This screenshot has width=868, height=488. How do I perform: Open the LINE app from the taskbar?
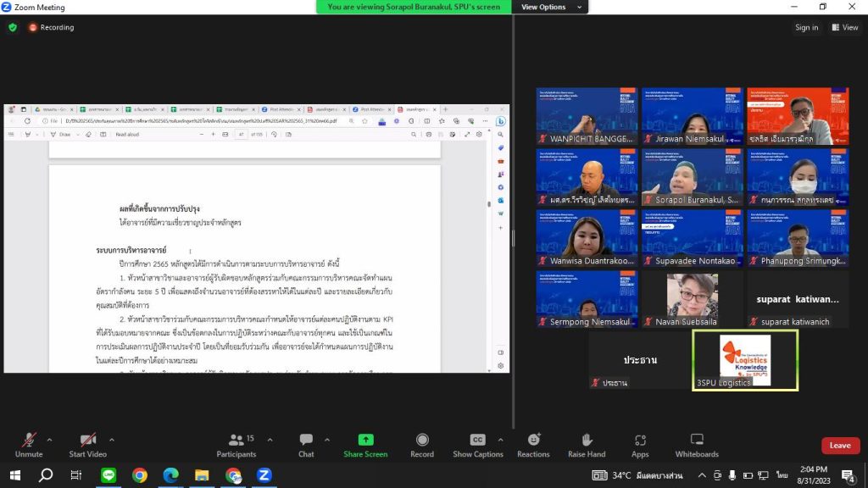(x=108, y=475)
